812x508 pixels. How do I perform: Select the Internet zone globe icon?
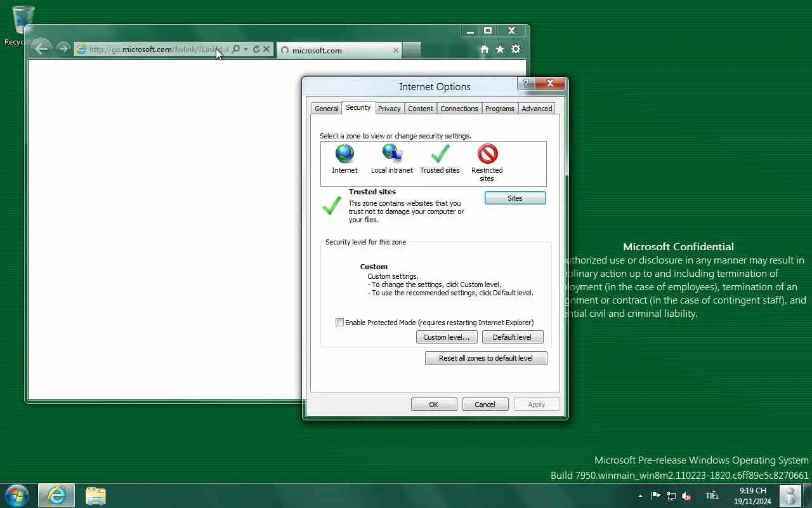tap(344, 154)
